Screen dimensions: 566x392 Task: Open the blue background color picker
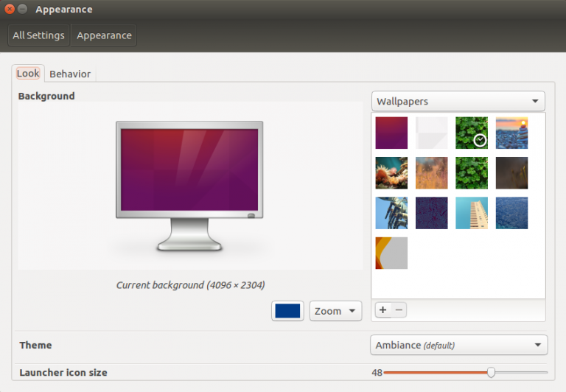pos(287,311)
